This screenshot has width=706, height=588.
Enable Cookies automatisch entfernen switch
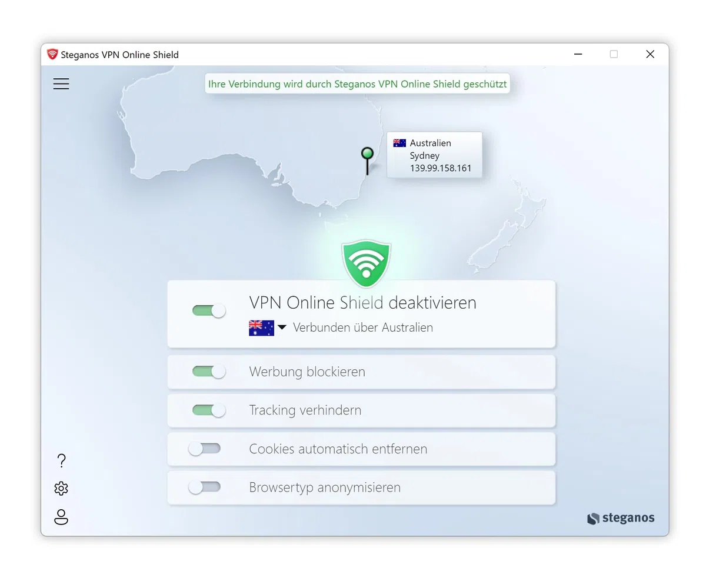click(204, 449)
